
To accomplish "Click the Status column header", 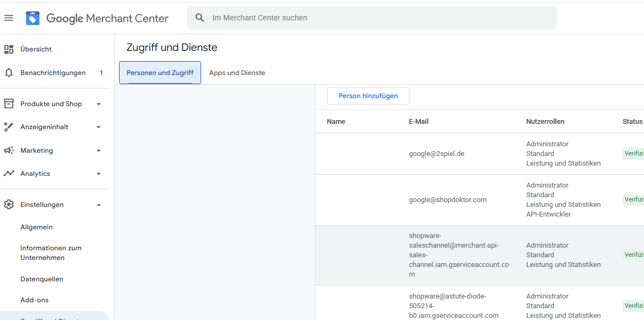I will tap(632, 122).
